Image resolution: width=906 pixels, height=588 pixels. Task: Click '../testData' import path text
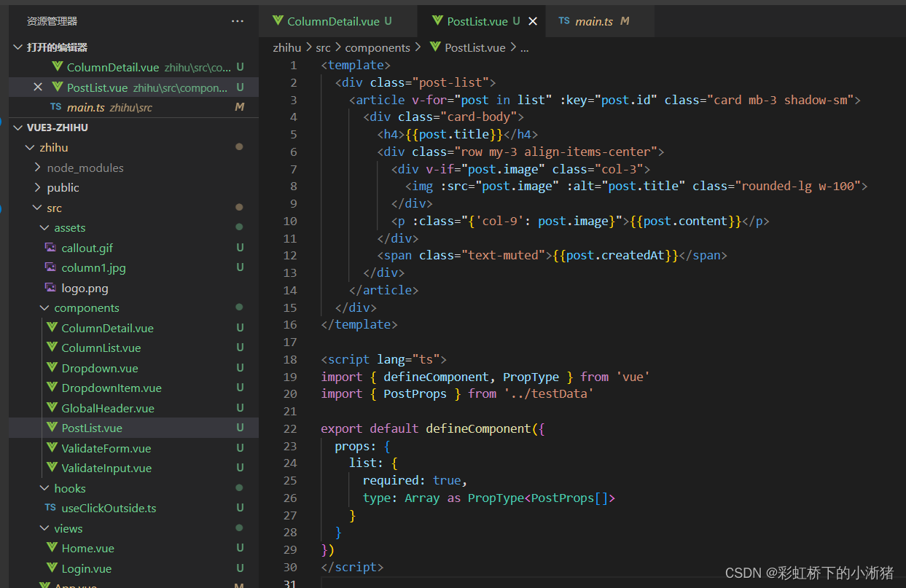(x=549, y=393)
